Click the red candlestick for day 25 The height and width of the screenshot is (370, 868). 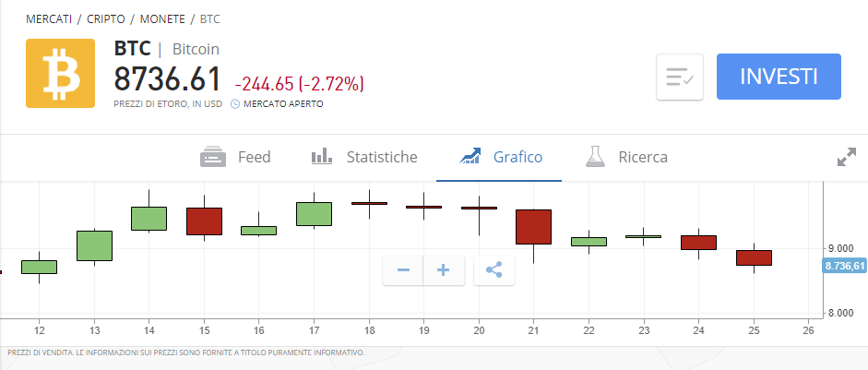click(754, 257)
